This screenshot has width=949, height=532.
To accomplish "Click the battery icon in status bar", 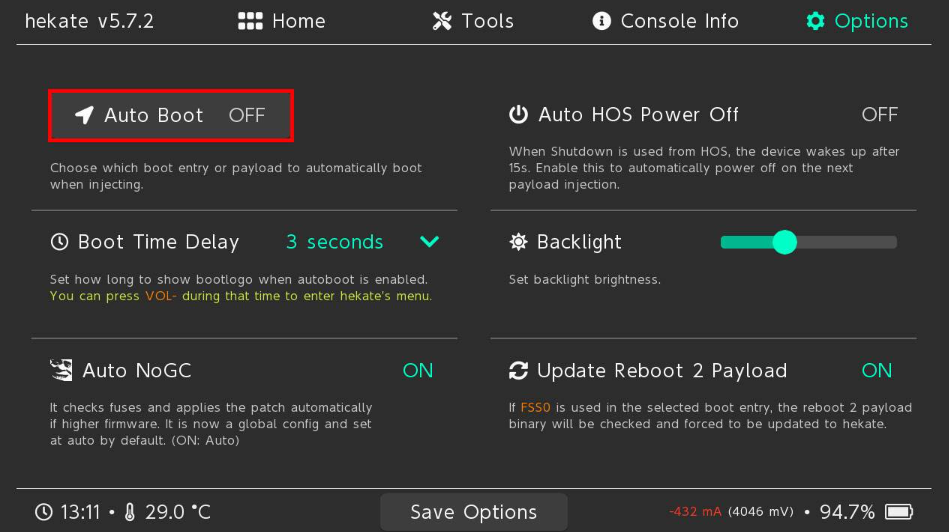I will pyautogui.click(x=899, y=512).
